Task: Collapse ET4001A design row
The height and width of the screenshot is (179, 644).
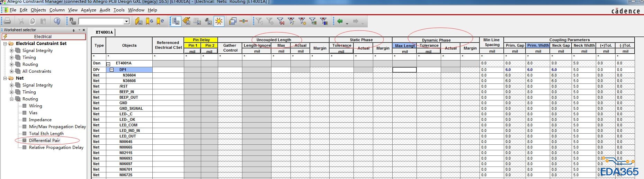Action: click(108, 64)
